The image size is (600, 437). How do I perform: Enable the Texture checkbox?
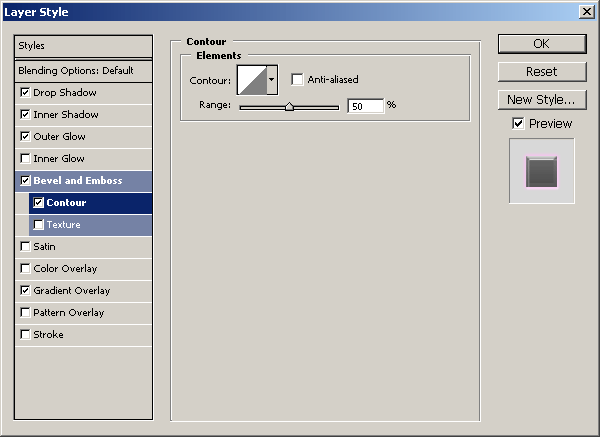tap(39, 225)
